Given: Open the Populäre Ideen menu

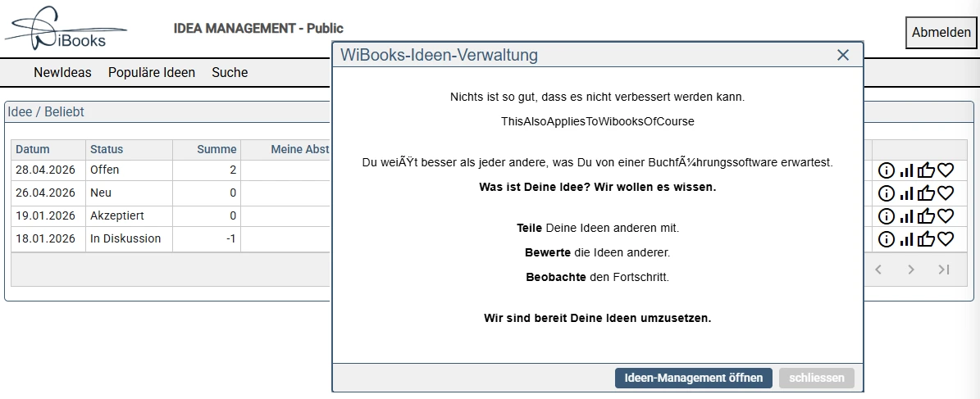Looking at the screenshot, I should point(152,72).
